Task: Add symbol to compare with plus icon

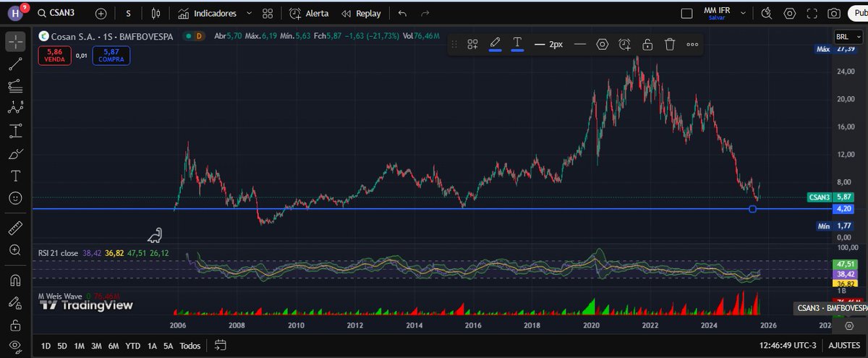Action: [x=101, y=13]
